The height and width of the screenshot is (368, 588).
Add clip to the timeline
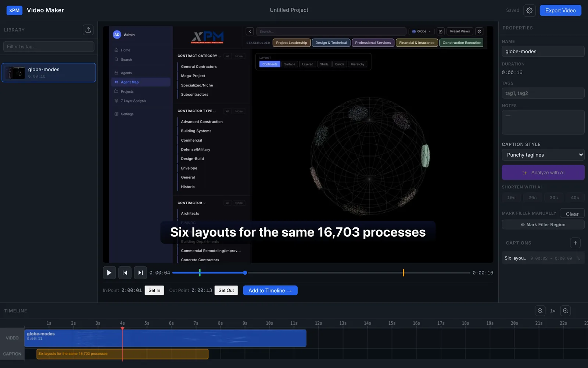[x=270, y=290]
